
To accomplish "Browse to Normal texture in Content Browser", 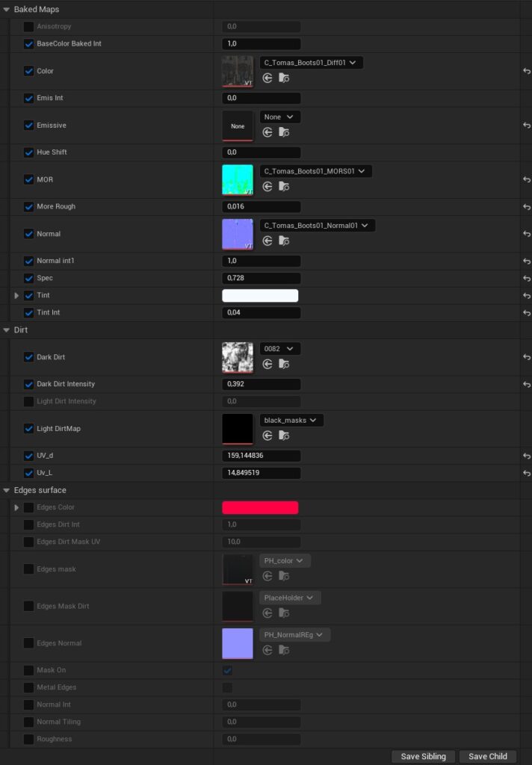I will pyautogui.click(x=284, y=241).
